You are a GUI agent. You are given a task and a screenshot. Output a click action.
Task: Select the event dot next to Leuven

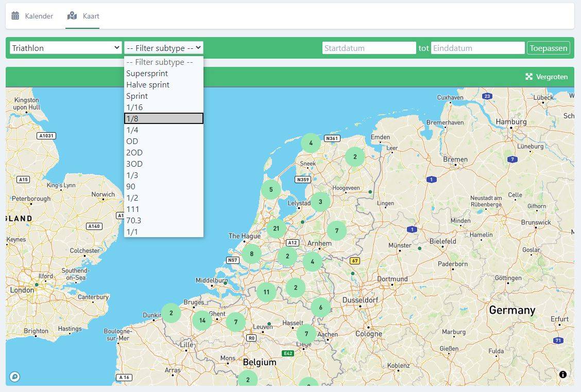269,324
